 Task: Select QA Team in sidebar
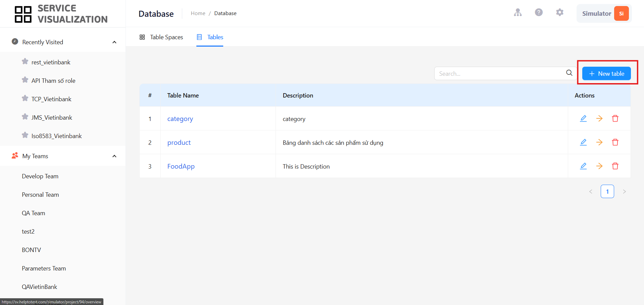[x=33, y=213]
